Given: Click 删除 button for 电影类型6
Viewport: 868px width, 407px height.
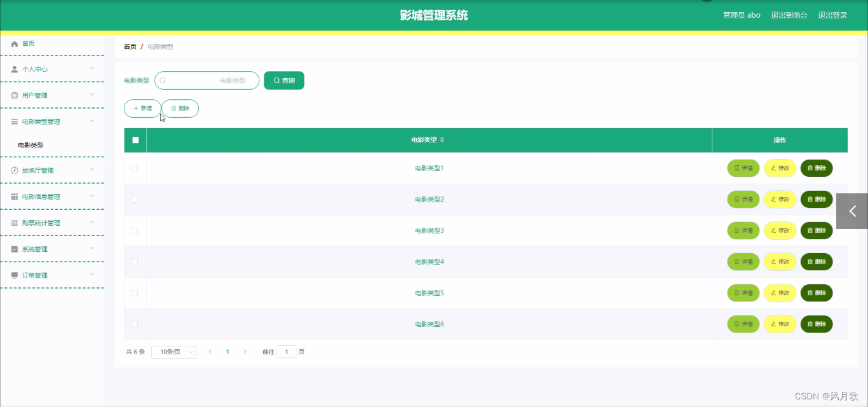Looking at the screenshot, I should tap(817, 324).
